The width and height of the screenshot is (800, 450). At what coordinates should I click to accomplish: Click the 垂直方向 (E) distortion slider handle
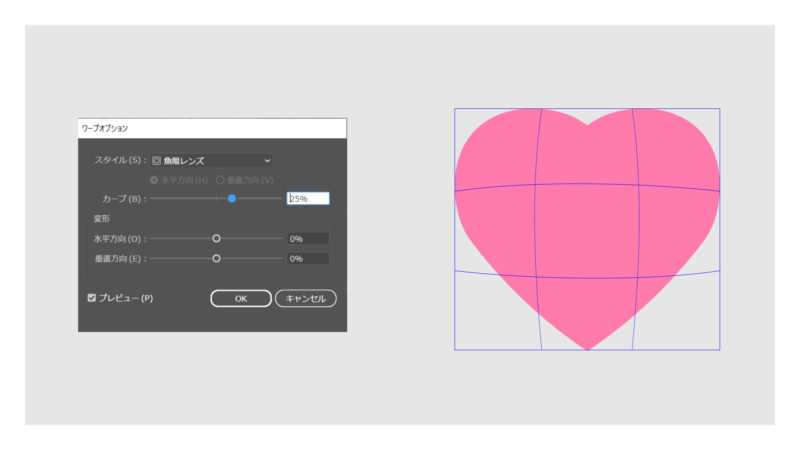(x=216, y=258)
